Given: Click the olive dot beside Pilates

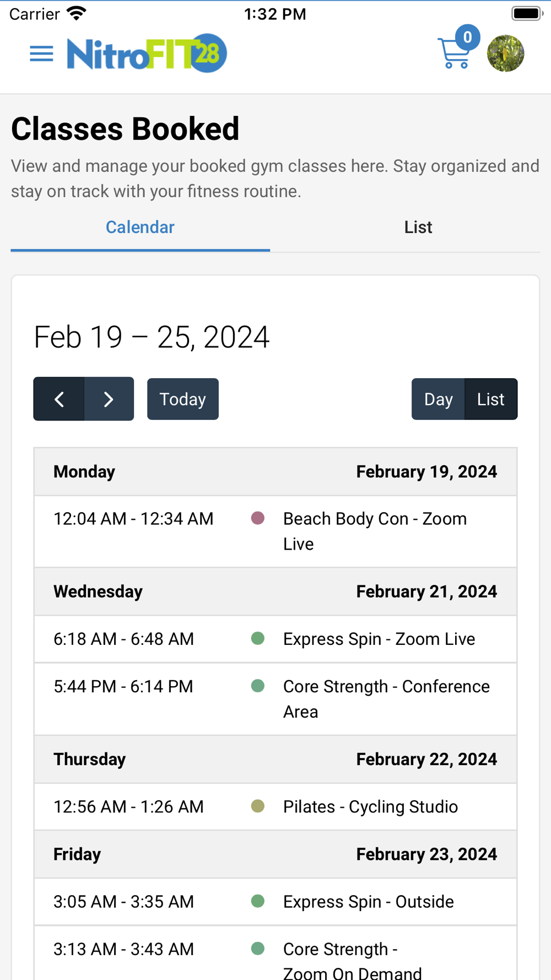Looking at the screenshot, I should 257,806.
